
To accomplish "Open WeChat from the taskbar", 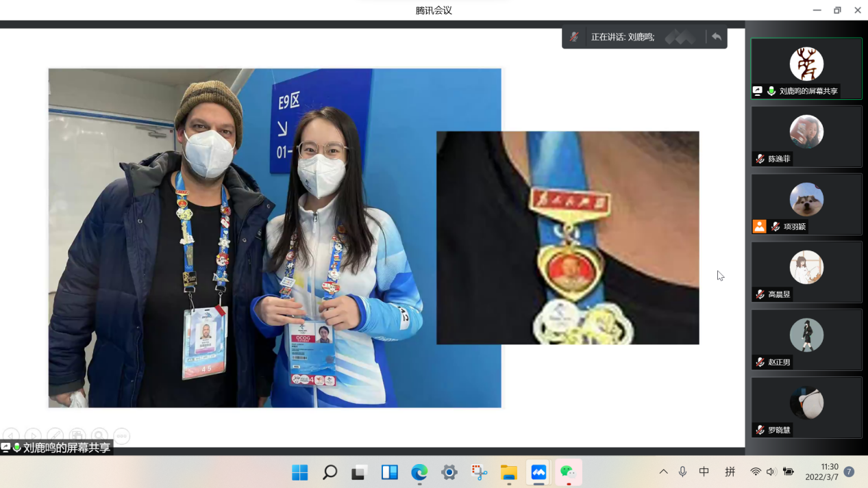I will (568, 472).
